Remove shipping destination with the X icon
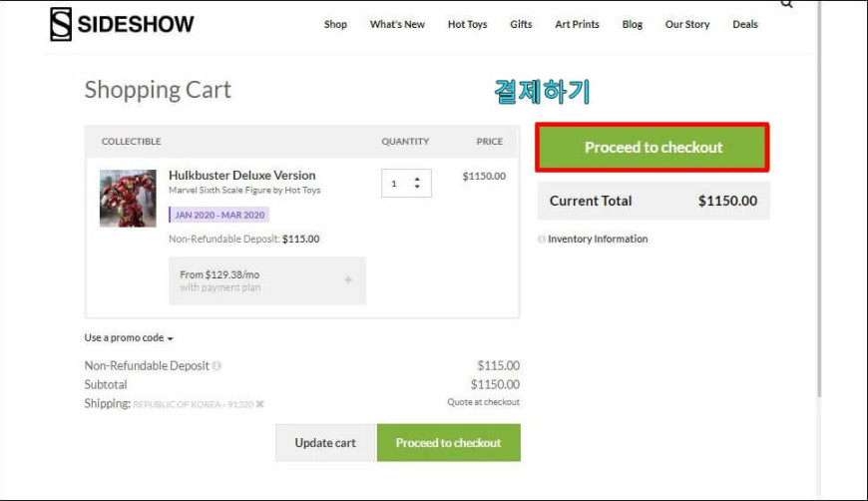 (260, 404)
